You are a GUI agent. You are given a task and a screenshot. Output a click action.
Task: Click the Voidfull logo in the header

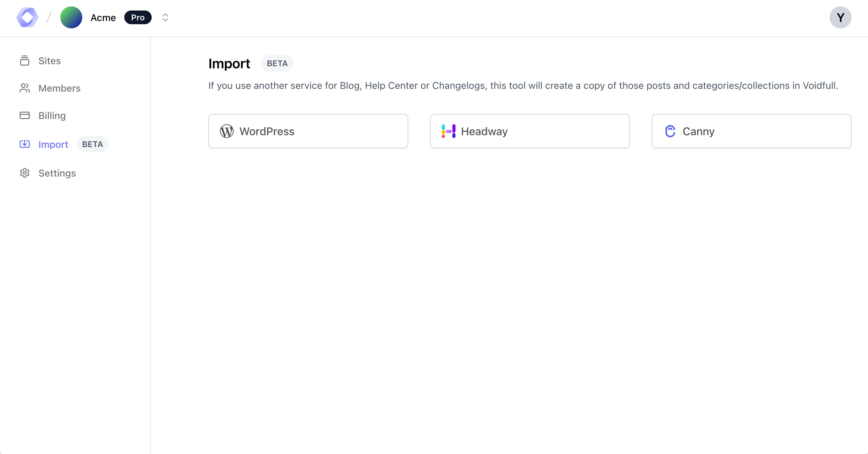pos(27,18)
